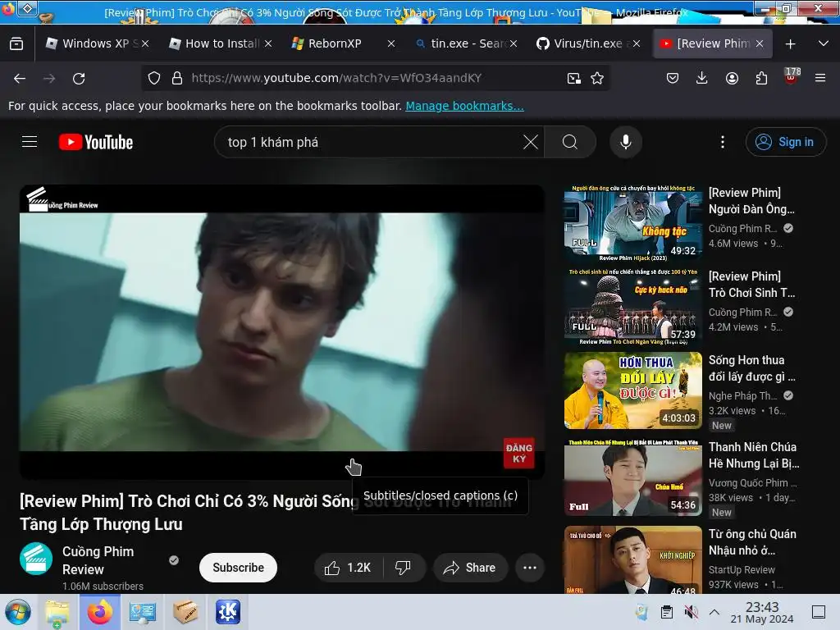Open the Thanh Niên Chúa Hề thumbnail
Screen dimensions: 840x630
pyautogui.click(x=632, y=478)
